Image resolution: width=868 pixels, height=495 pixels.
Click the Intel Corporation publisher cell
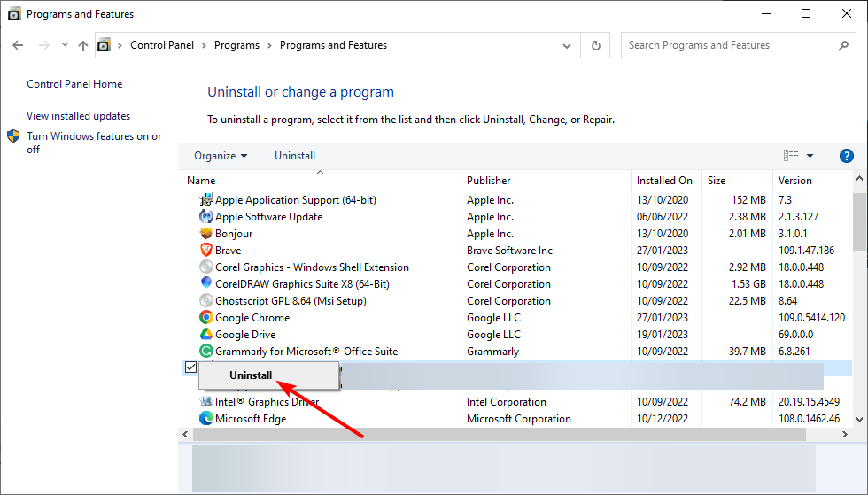(506, 402)
